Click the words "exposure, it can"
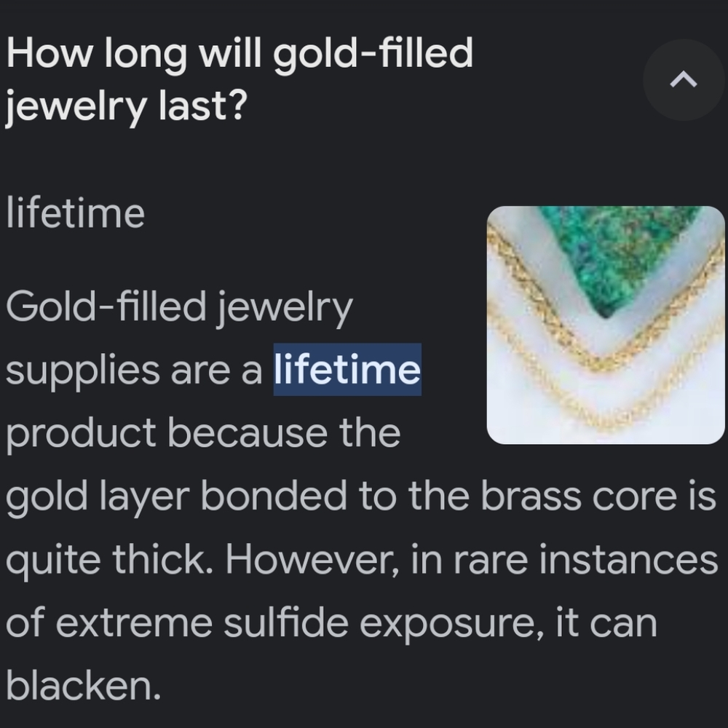Image resolution: width=728 pixels, height=728 pixels. click(x=507, y=623)
